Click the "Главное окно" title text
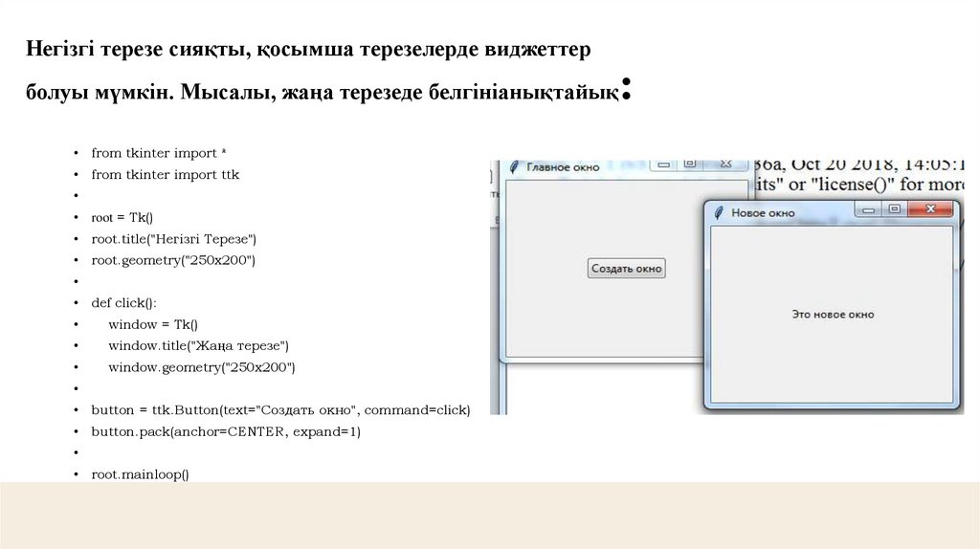Viewport: 980px width, 549px height. (563, 167)
